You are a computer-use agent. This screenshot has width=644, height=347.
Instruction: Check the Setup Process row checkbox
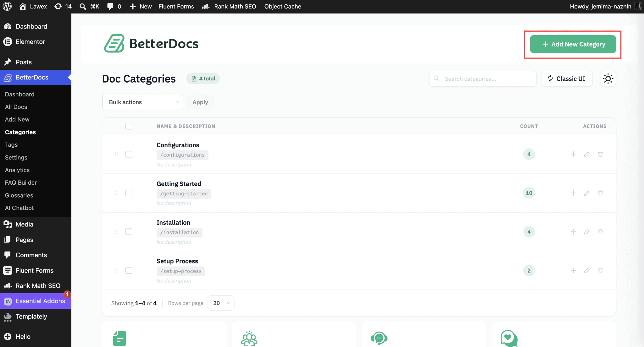(129, 270)
